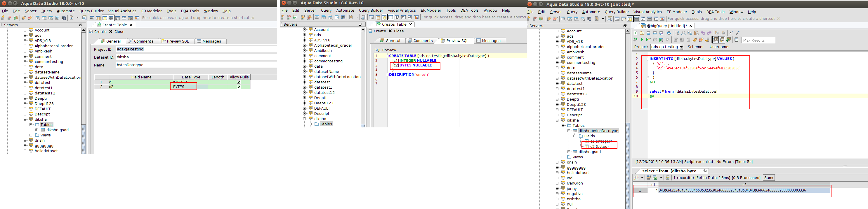Select BYTES data type cell for c2

tap(190, 87)
